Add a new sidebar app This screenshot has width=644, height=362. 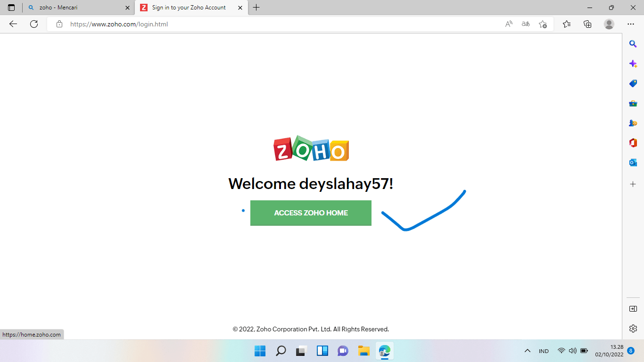click(633, 184)
